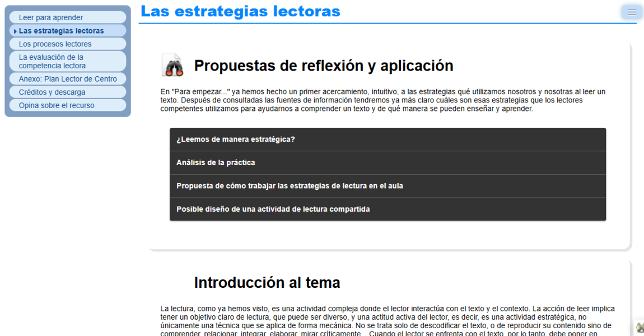Expand the "Análisis de la práctica" panel

(388, 162)
